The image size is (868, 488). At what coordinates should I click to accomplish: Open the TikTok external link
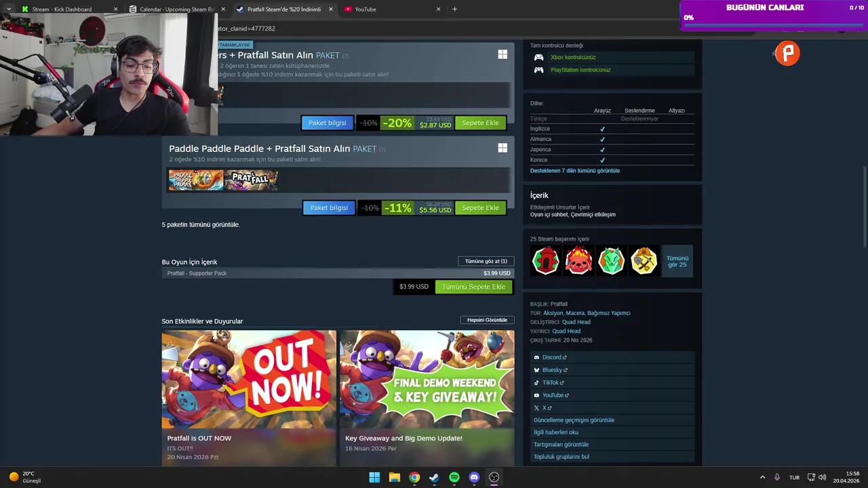coord(612,382)
